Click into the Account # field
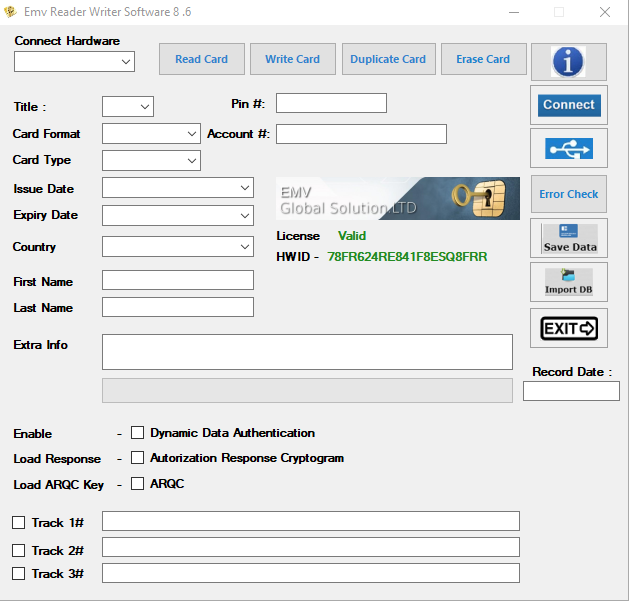 coord(361,134)
